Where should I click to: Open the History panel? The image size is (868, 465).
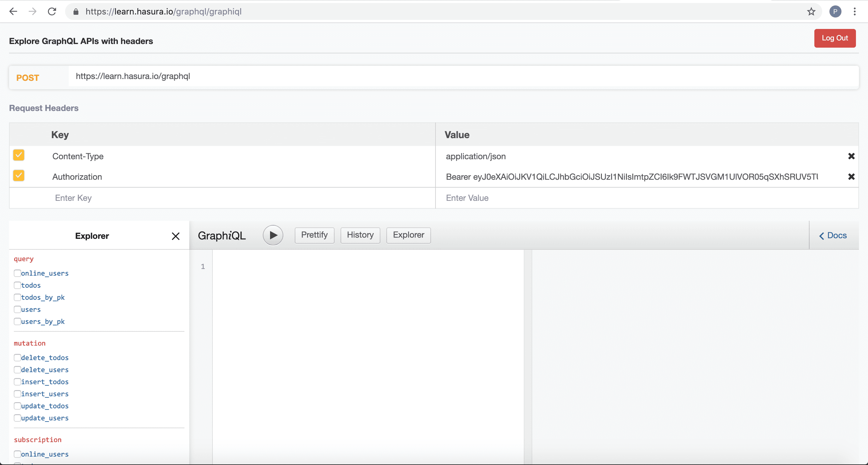coord(360,235)
